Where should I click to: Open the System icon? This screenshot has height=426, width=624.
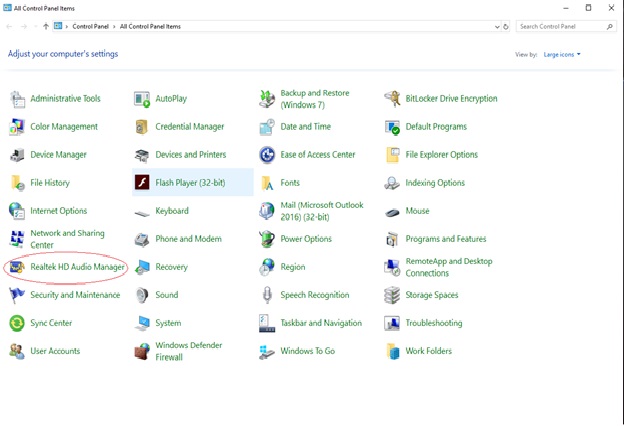click(142, 323)
